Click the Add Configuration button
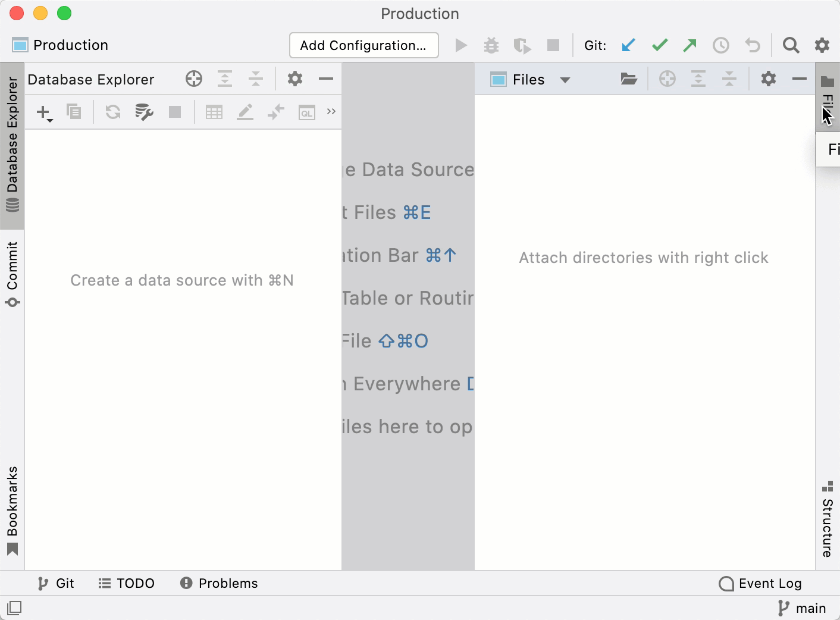The height and width of the screenshot is (620, 840). pyautogui.click(x=363, y=45)
